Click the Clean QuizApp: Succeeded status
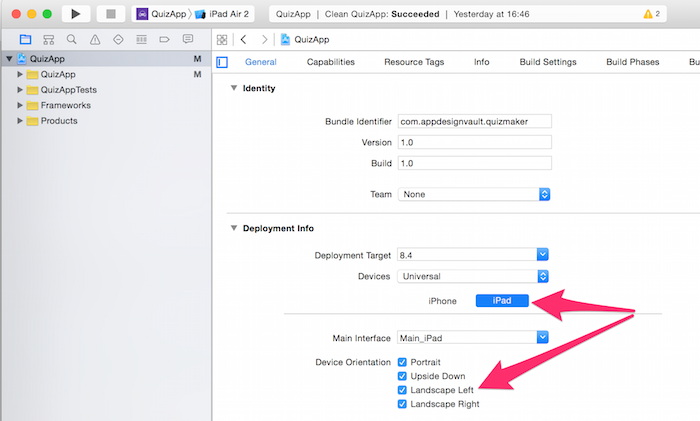This screenshot has width=700, height=421. pyautogui.click(x=382, y=14)
